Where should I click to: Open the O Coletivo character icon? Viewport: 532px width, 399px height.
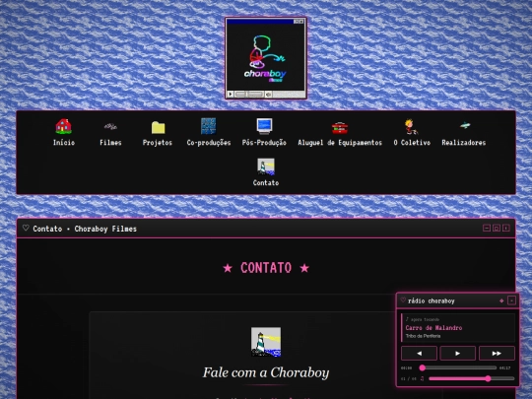pyautogui.click(x=411, y=126)
